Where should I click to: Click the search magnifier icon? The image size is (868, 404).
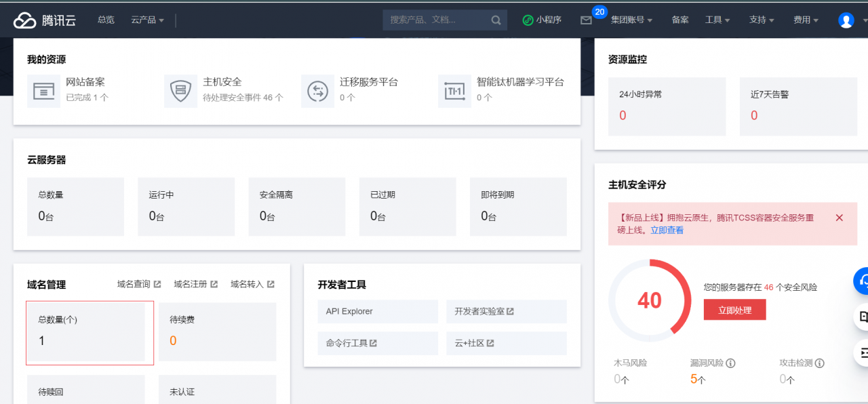click(495, 20)
